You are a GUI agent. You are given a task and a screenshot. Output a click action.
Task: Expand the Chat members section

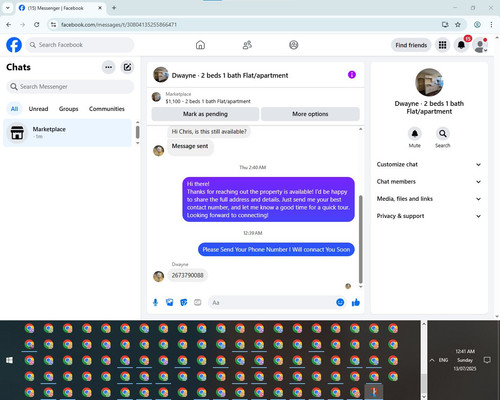point(429,182)
